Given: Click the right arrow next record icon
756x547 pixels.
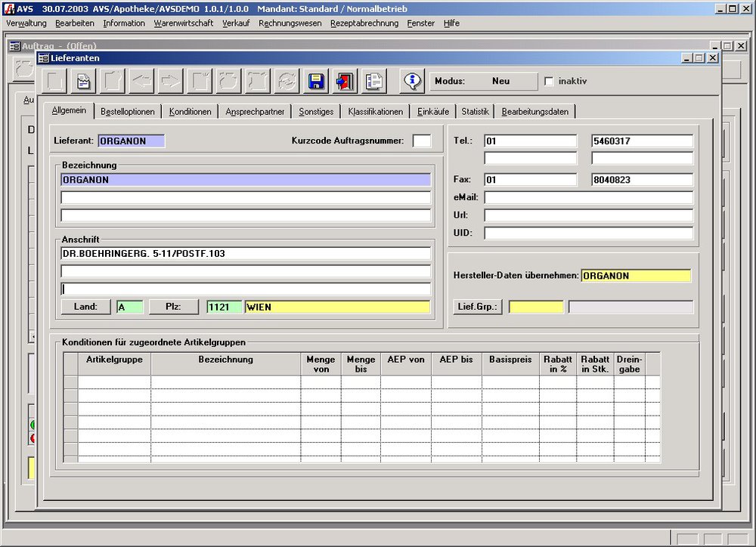Looking at the screenshot, I should point(170,82).
